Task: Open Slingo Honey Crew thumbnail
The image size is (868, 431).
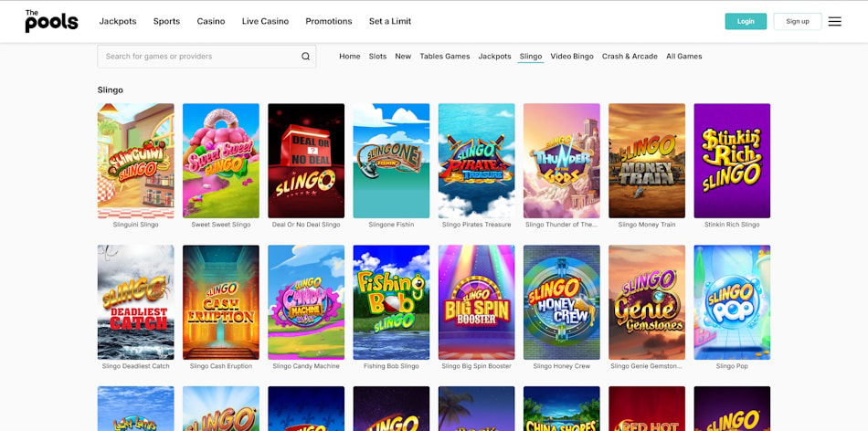Action: [562, 302]
